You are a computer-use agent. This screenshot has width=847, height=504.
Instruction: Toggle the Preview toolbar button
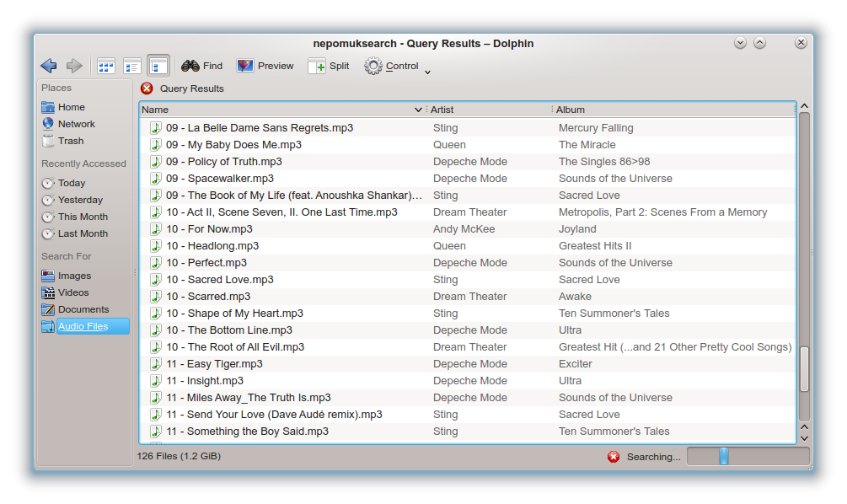(265, 66)
